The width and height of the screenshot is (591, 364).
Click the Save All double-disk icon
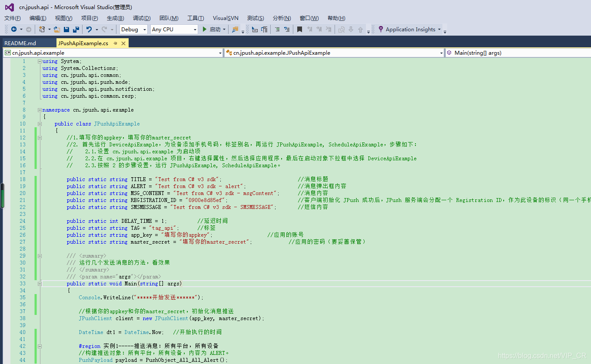tap(76, 29)
